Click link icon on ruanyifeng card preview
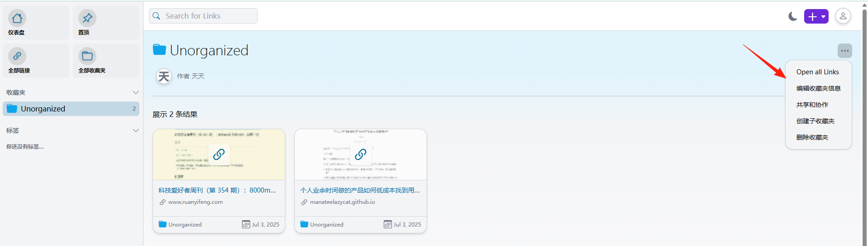This screenshot has height=246, width=868. point(219,154)
